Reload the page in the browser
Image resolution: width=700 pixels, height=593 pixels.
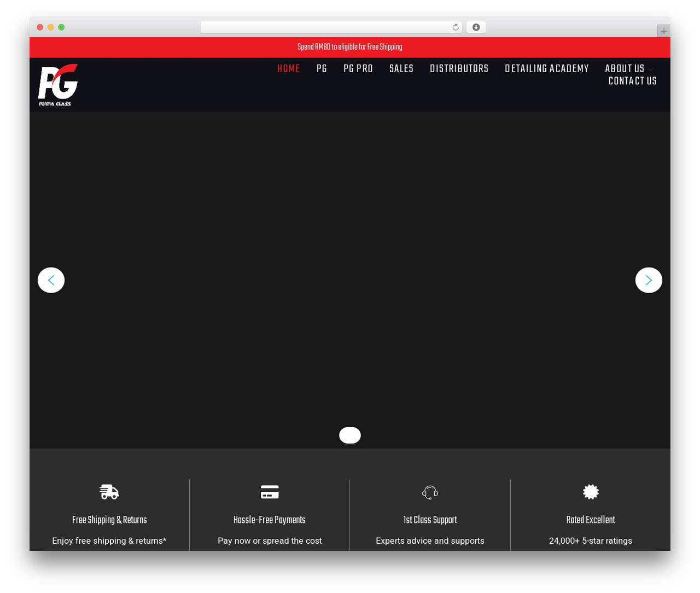tap(455, 27)
